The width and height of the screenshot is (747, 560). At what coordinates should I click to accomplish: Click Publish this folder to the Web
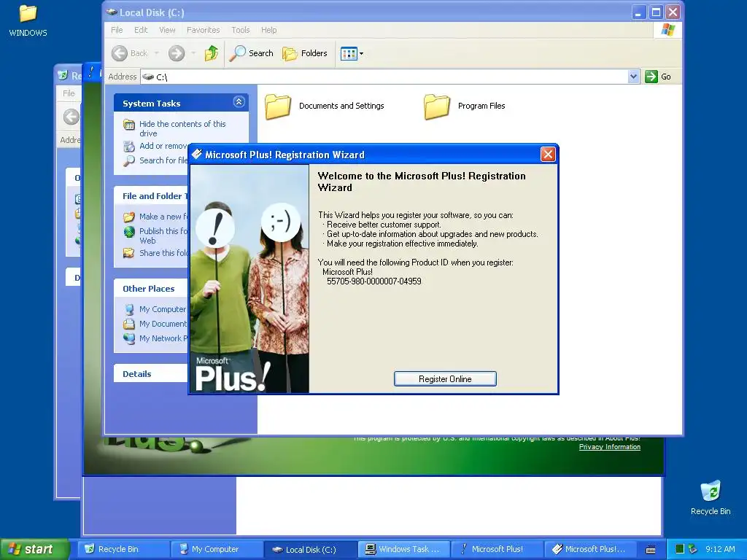163,236
